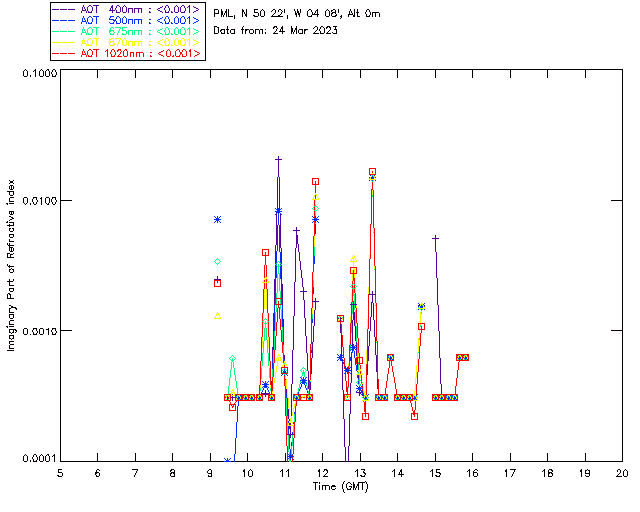The height and width of the screenshot is (512, 640).
Task: Click the y-axis tick label 0.1000
Action: [x=39, y=73]
